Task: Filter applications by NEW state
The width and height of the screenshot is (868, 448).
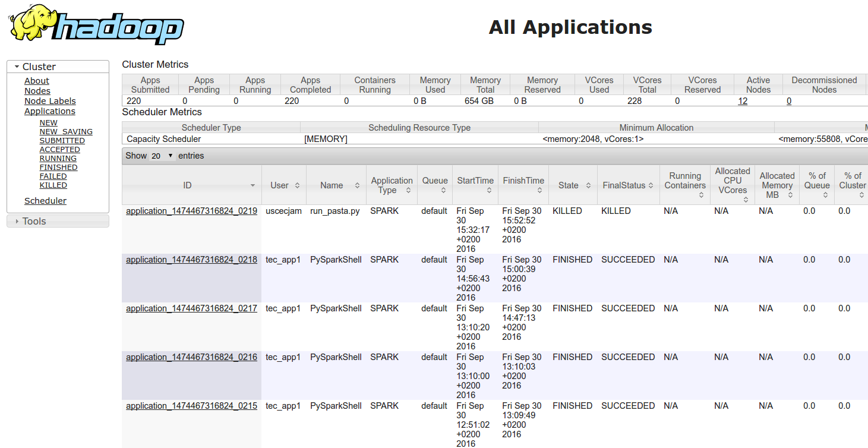Action: click(49, 123)
